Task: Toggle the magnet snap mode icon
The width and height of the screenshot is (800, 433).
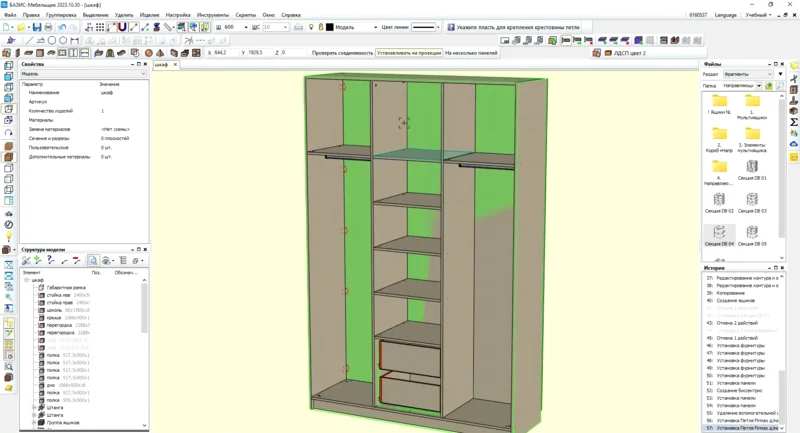Action: 121,27
